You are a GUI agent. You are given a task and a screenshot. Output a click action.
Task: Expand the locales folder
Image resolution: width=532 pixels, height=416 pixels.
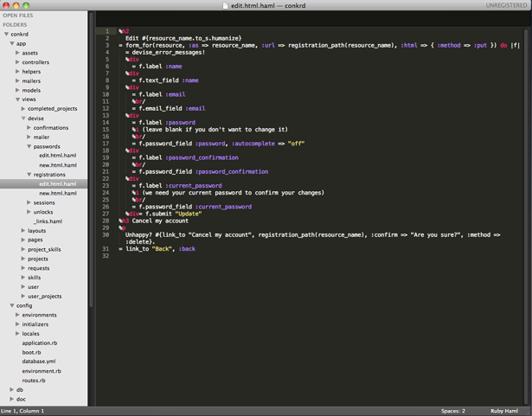coord(17,334)
